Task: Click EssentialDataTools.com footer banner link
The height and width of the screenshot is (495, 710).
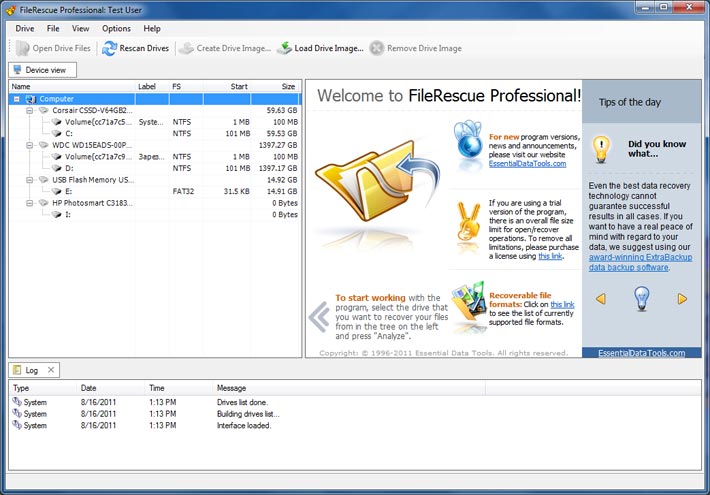Action: tap(641, 353)
